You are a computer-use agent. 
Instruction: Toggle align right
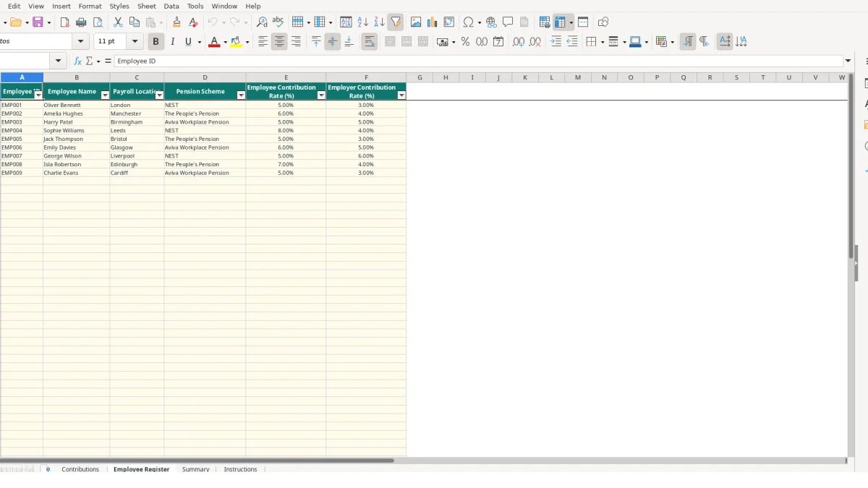click(x=296, y=42)
